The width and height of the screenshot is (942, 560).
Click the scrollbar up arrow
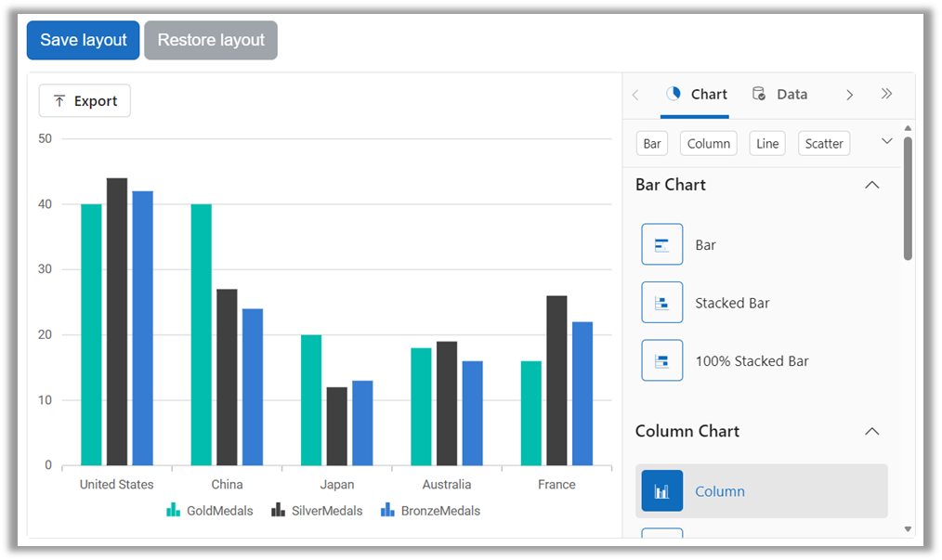[x=908, y=128]
